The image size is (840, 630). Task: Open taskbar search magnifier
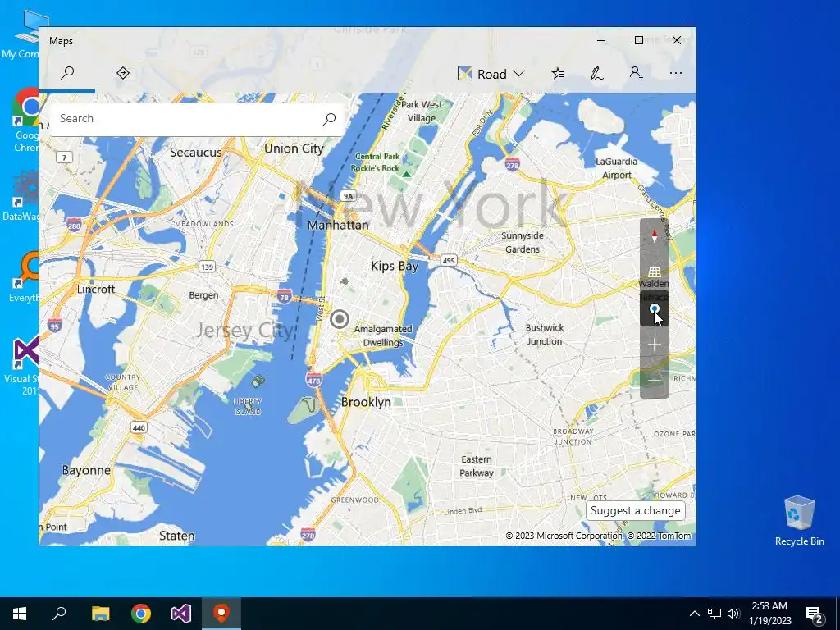point(59,614)
